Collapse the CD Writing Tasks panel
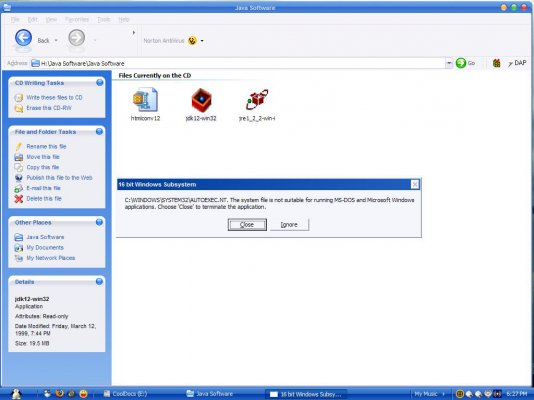Viewport: 534px width, 400px height. click(99, 82)
